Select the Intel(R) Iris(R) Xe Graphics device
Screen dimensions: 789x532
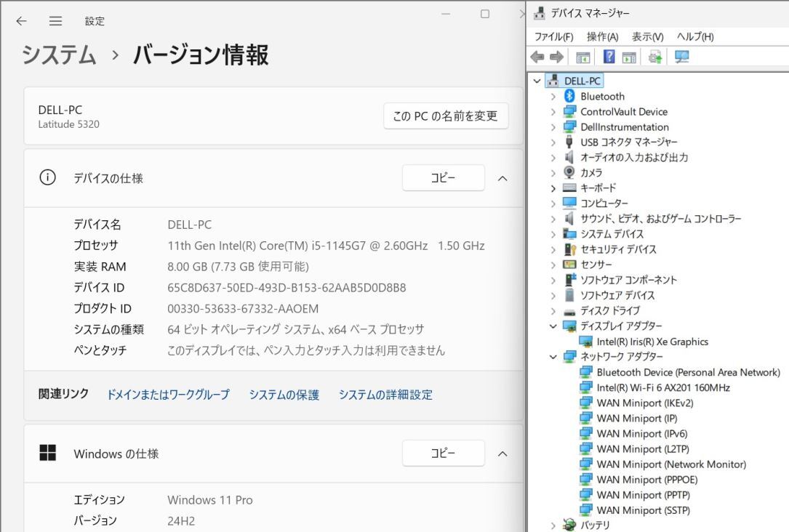(x=638, y=341)
